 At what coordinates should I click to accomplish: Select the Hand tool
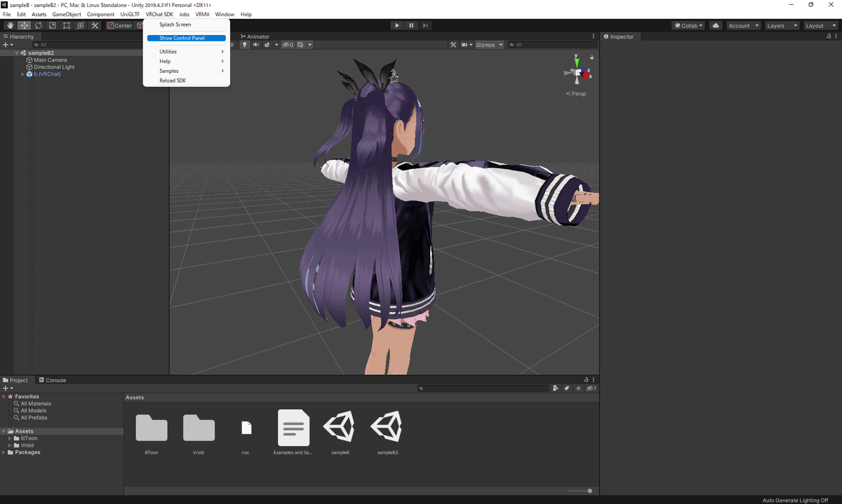click(x=11, y=25)
